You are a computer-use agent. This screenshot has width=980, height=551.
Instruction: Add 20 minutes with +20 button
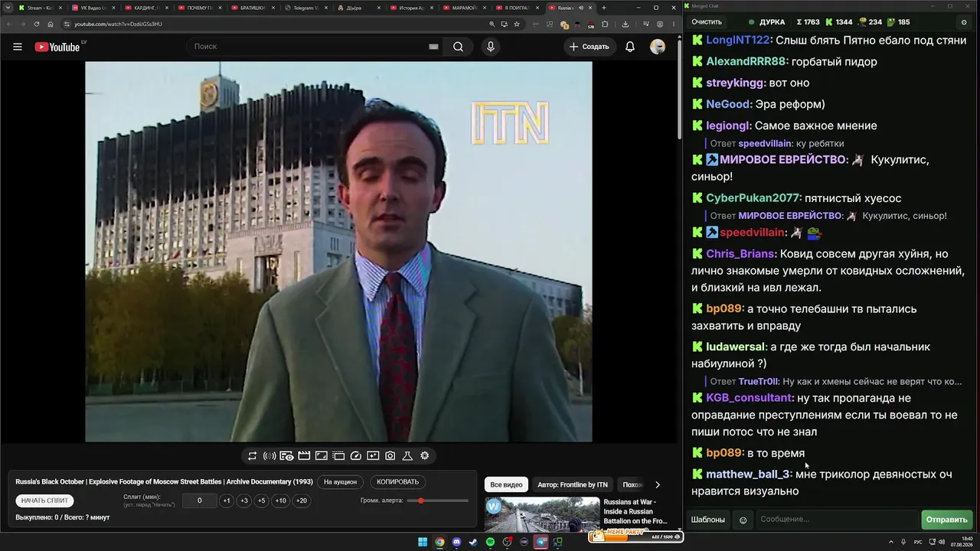click(x=302, y=500)
